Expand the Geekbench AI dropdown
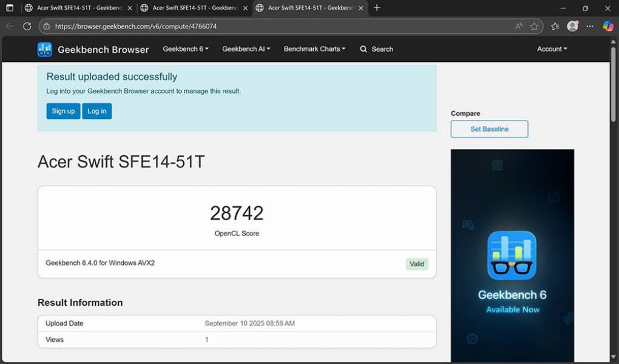 (x=246, y=49)
